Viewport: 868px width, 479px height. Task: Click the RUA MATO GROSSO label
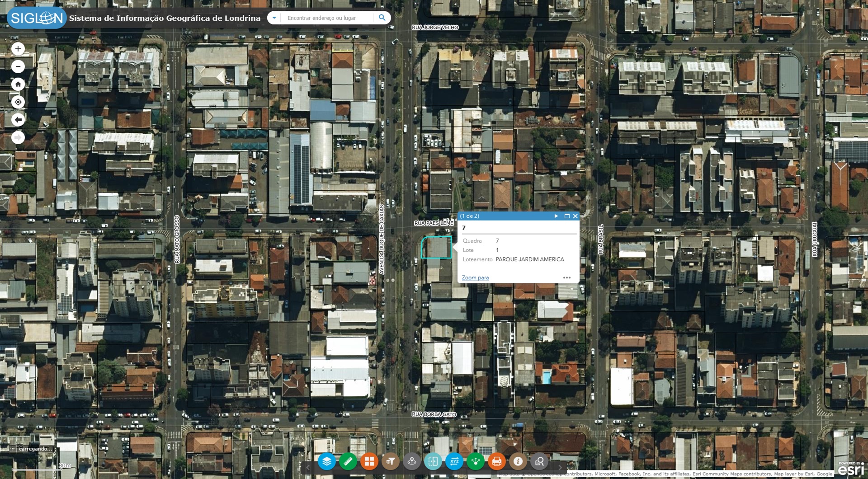click(177, 239)
